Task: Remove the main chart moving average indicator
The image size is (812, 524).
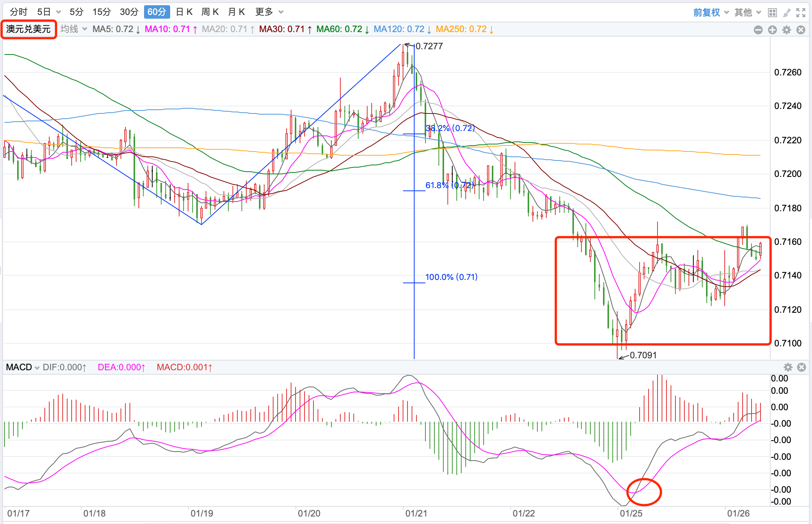Action: click(800, 30)
